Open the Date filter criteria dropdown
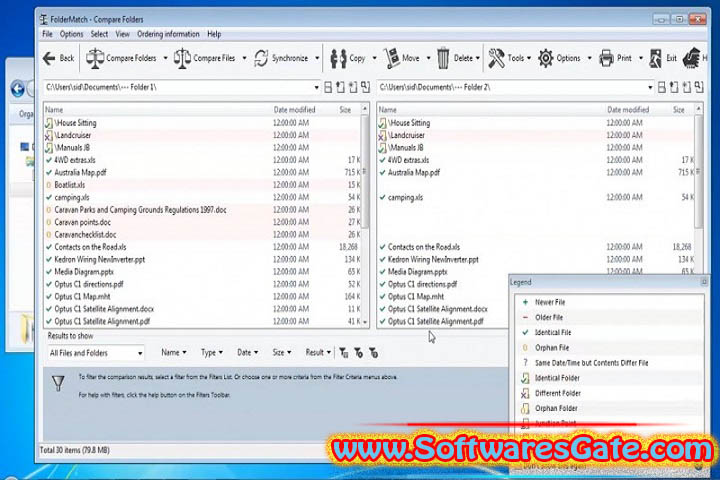The width and height of the screenshot is (720, 480). [x=248, y=352]
